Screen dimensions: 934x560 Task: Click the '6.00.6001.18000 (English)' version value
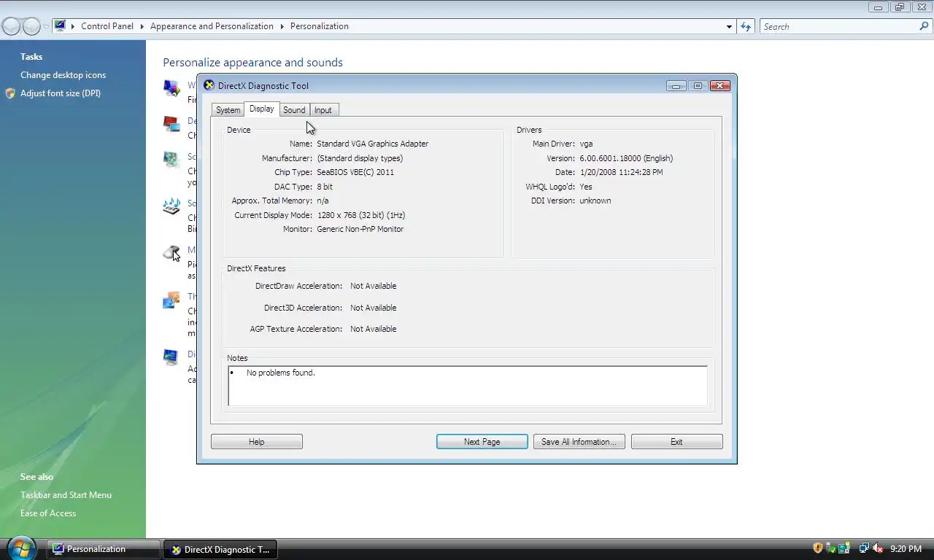[x=626, y=158]
